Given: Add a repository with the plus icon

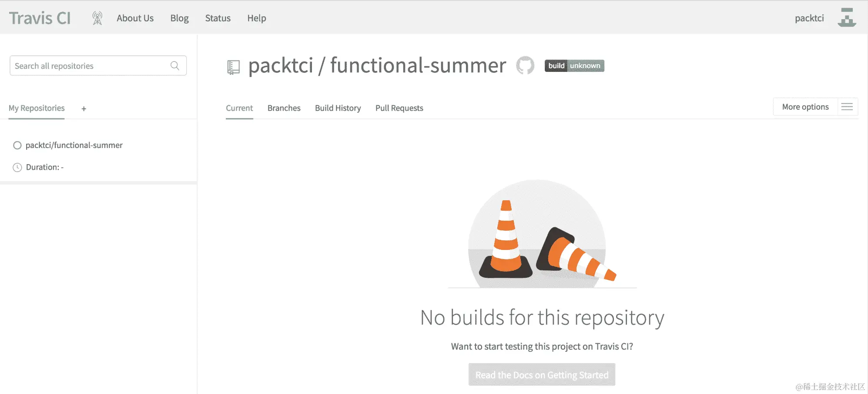Looking at the screenshot, I should (84, 109).
